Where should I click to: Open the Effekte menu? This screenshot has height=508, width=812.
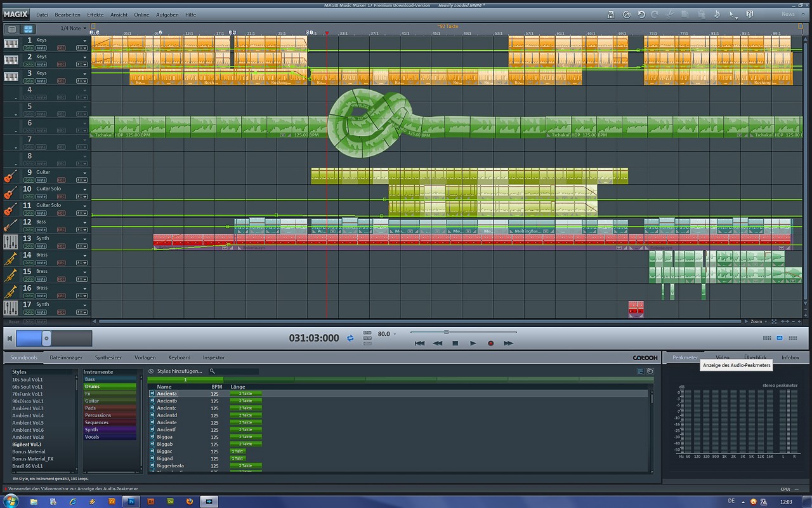click(95, 15)
